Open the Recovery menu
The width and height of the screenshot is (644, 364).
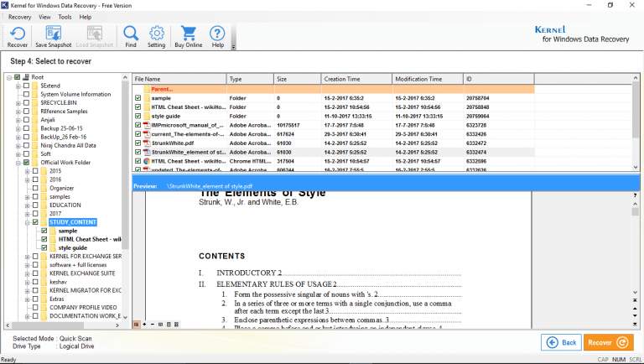(x=20, y=18)
